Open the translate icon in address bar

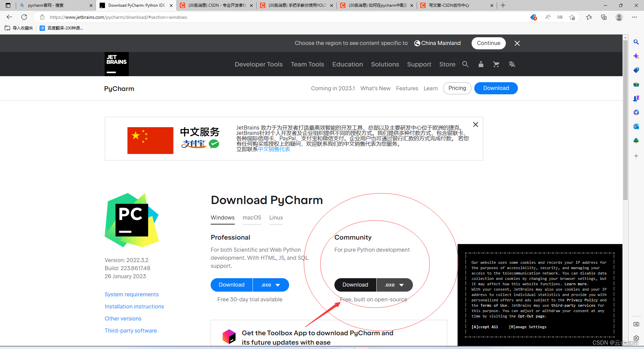tap(560, 17)
